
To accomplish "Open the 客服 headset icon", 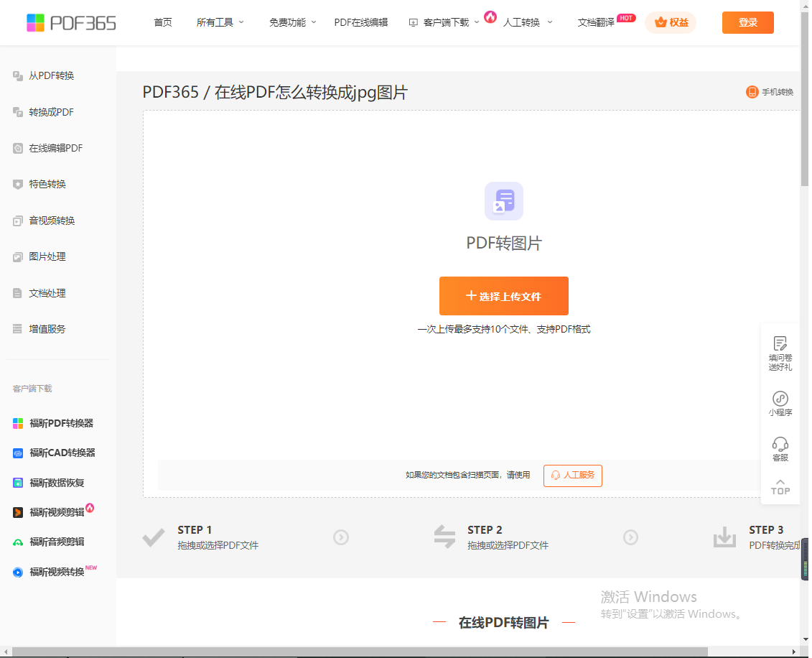I will 780,444.
